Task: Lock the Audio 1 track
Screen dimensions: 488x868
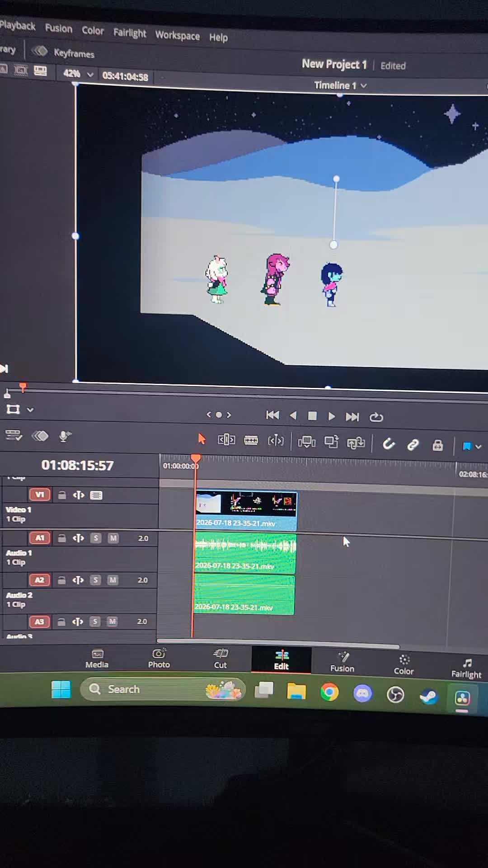Action: (62, 538)
